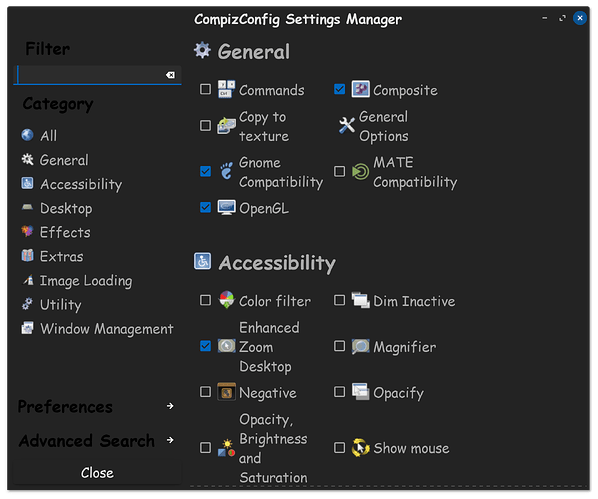This screenshot has height=499, width=598.
Task: Open the MATE Compatibility icon
Action: (360, 171)
